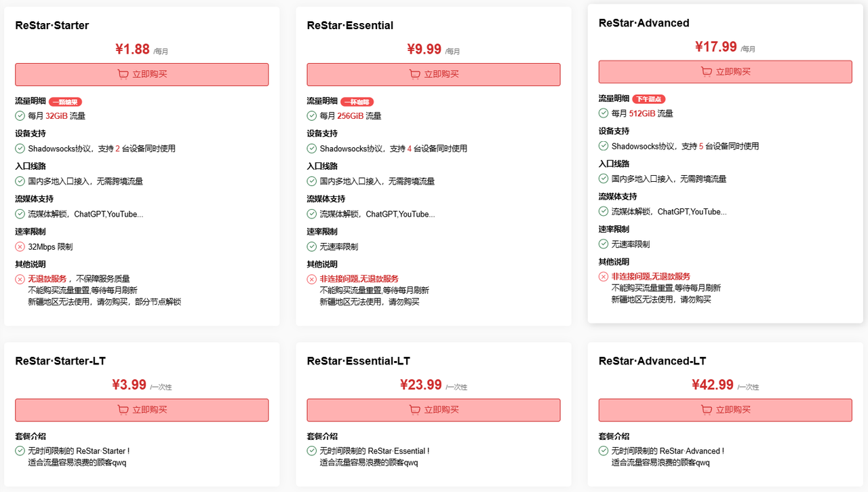This screenshot has height=492, width=868.
Task: Click Starter's red 无退款服务 text
Action: point(47,279)
